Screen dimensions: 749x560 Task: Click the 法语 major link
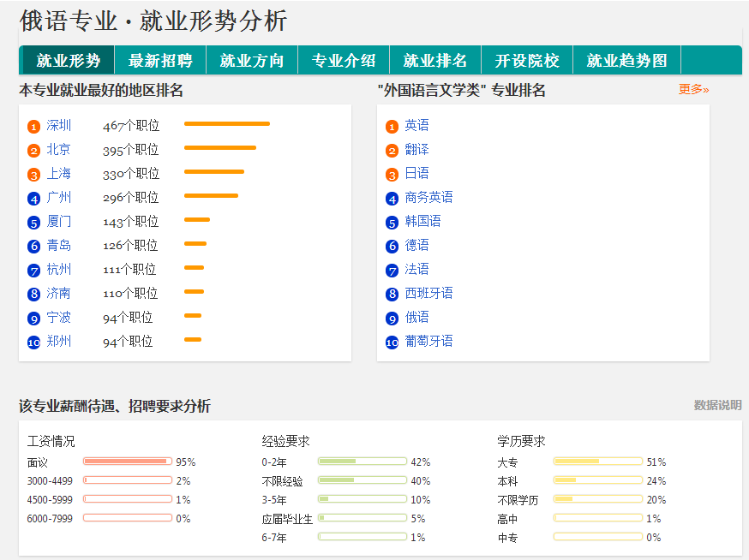pos(417,269)
